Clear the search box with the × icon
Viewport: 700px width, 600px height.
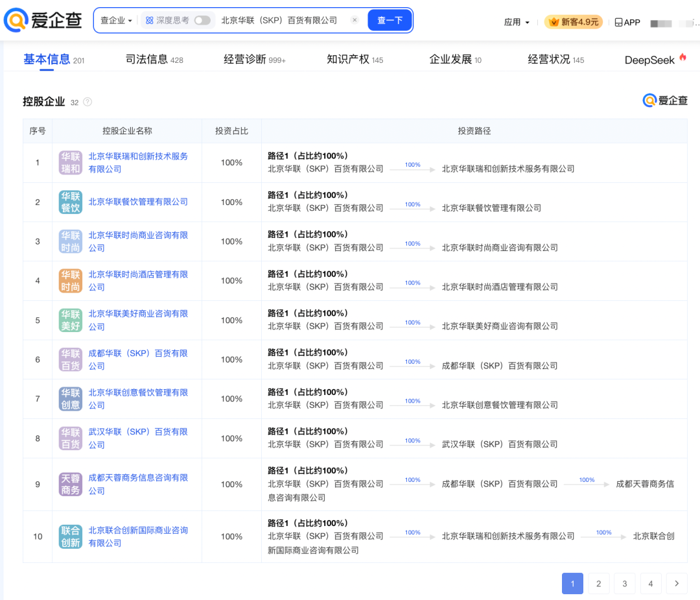point(355,20)
